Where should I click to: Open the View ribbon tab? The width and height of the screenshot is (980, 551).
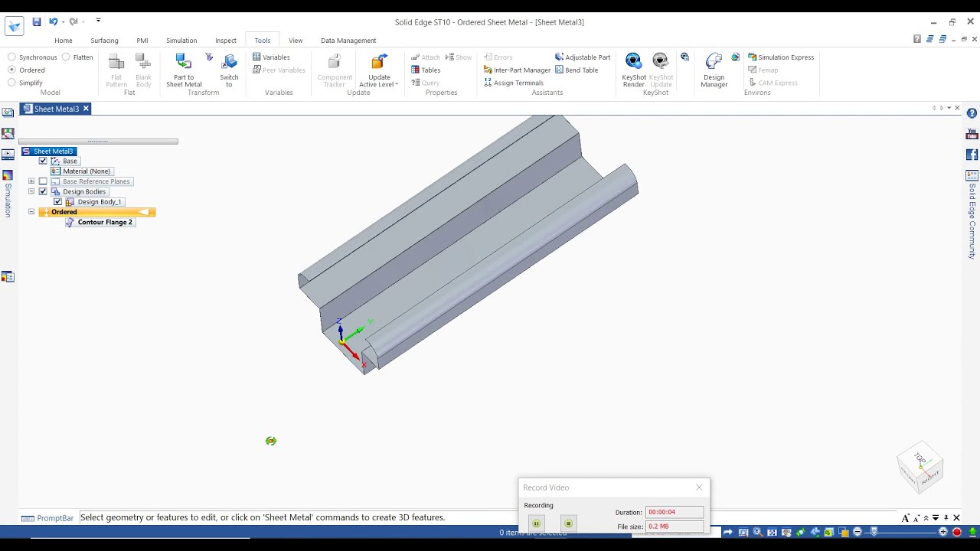296,41
